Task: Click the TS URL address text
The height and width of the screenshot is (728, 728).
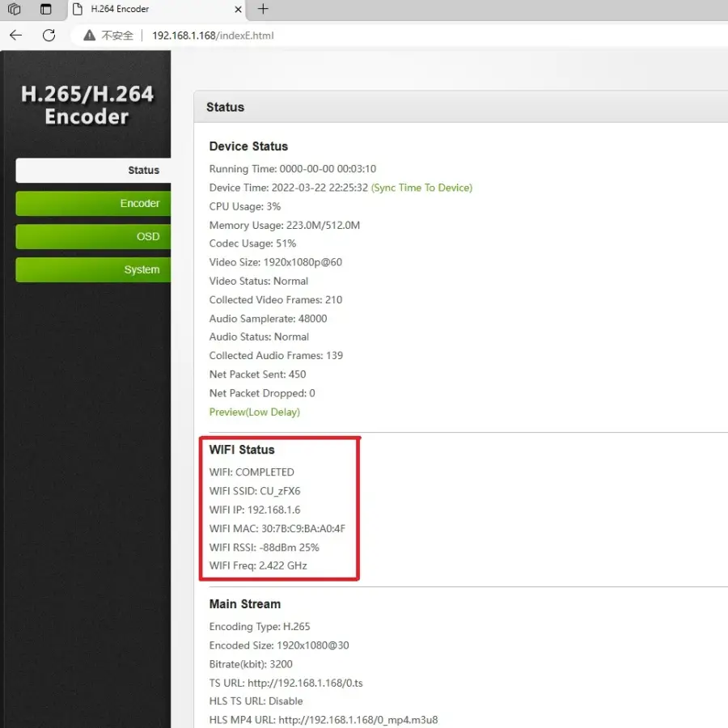Action: coord(305,683)
